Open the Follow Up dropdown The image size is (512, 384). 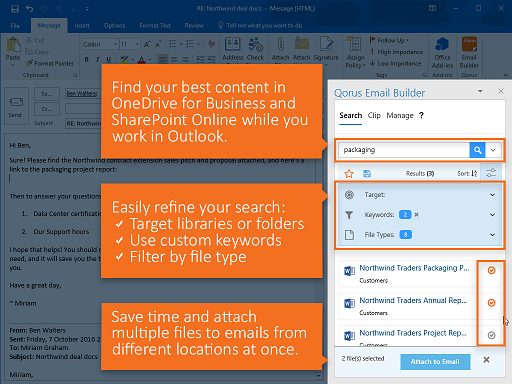coord(389,40)
